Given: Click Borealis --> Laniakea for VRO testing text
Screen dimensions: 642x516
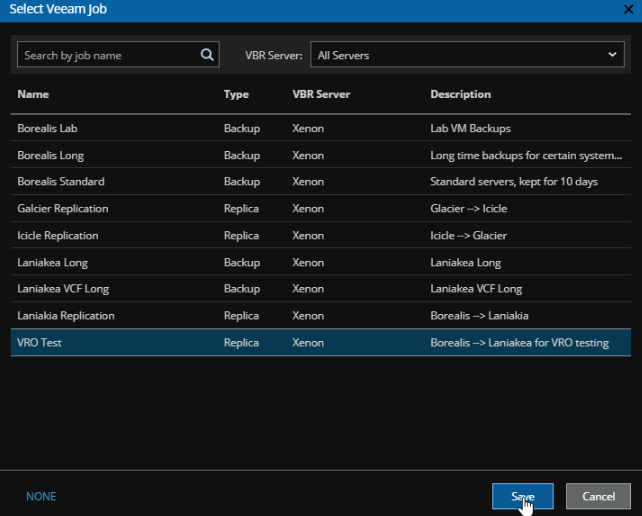Looking at the screenshot, I should pyautogui.click(x=519, y=343).
